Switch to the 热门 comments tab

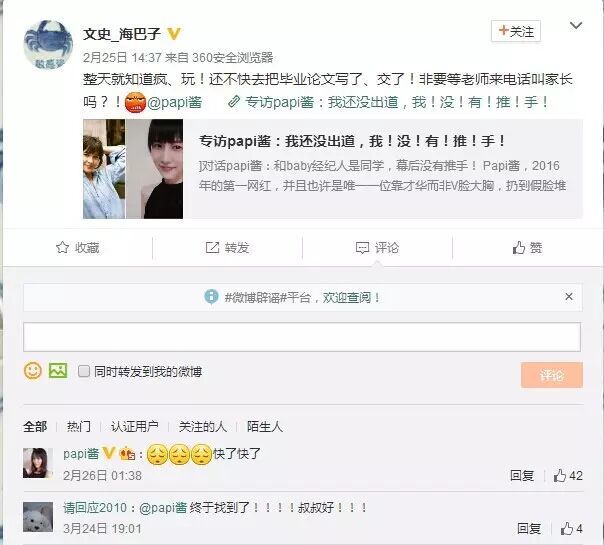pos(79,427)
